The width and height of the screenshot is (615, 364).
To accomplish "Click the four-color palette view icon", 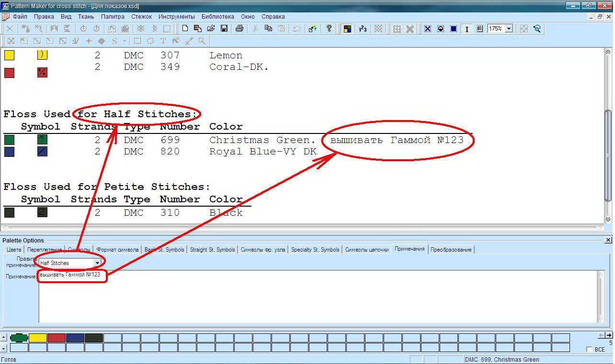I will click(x=347, y=29).
